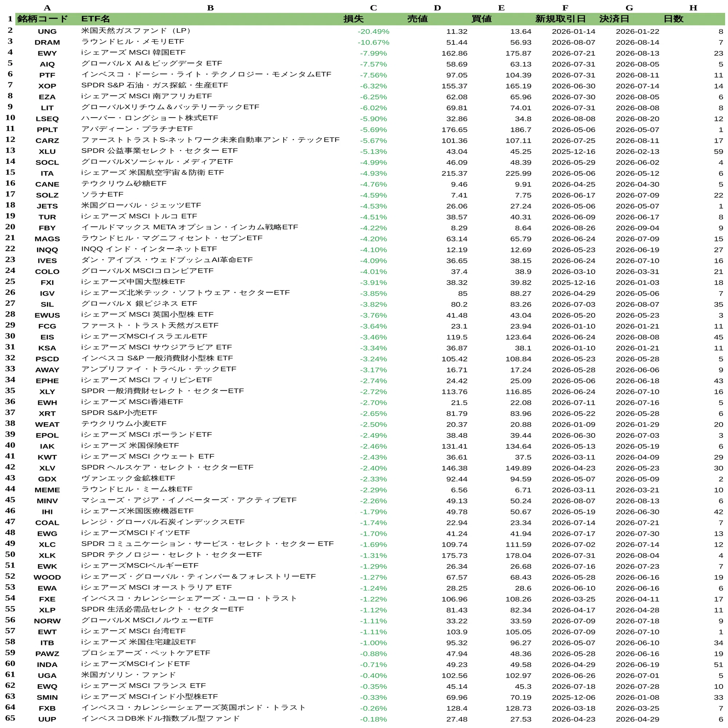Select the UNG ticker cell
728x728 pixels.
click(47, 32)
